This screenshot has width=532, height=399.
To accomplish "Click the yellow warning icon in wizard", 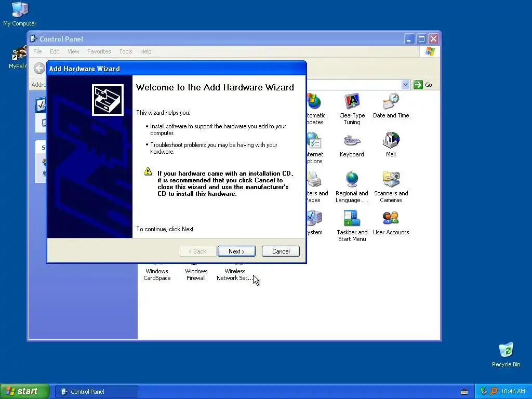I will (148, 171).
